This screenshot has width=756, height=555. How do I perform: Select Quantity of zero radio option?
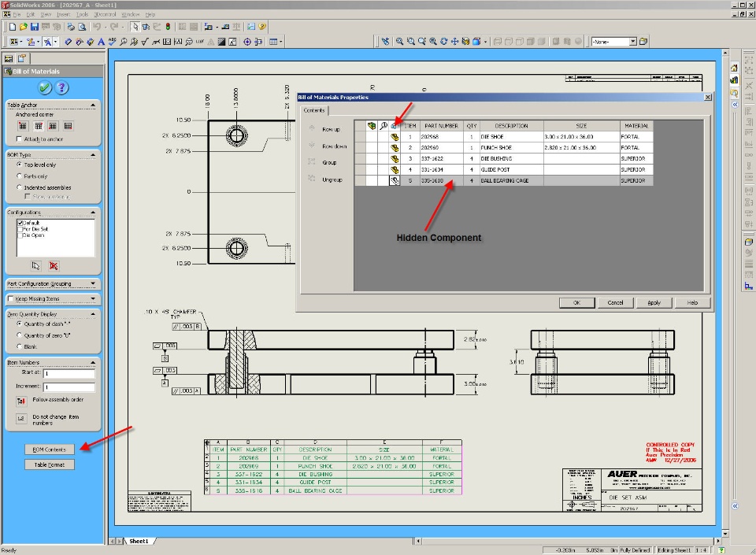tap(20, 335)
